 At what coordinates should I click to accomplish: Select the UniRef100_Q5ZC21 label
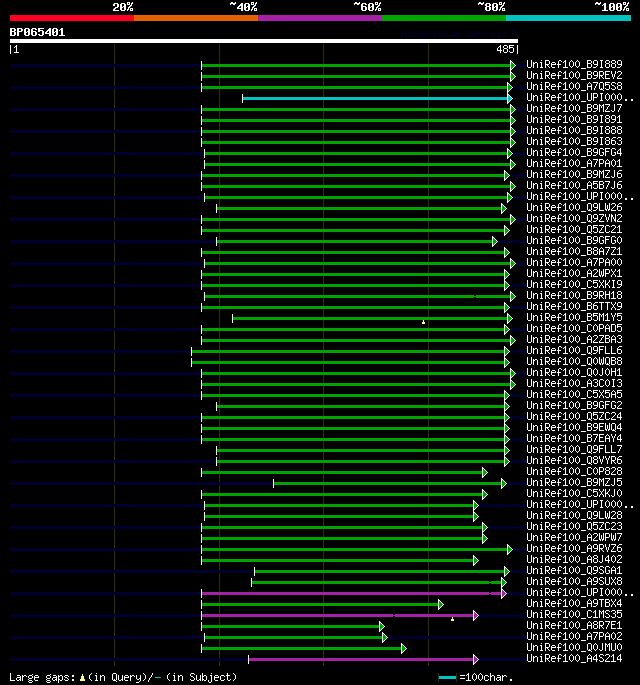[574, 229]
